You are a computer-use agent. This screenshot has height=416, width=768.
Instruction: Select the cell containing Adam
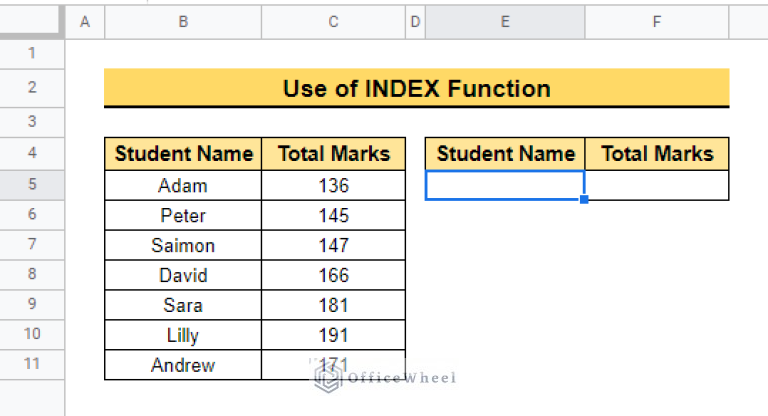pos(183,185)
